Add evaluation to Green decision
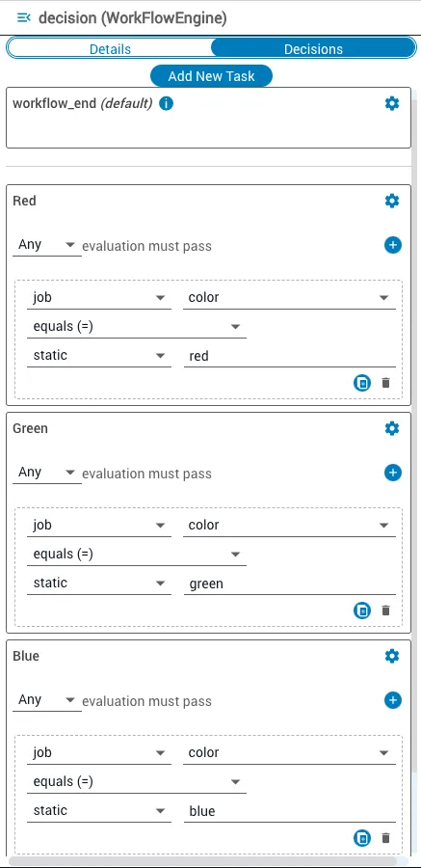This screenshot has height=868, width=421. [x=393, y=473]
